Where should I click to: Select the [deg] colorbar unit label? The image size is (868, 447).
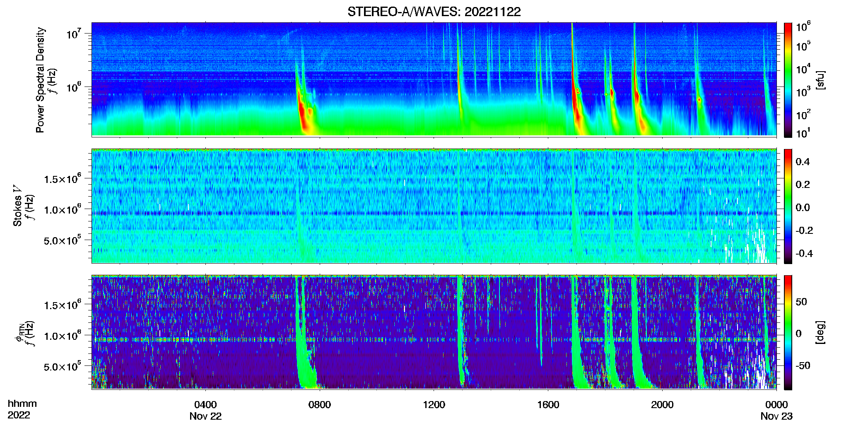(820, 332)
